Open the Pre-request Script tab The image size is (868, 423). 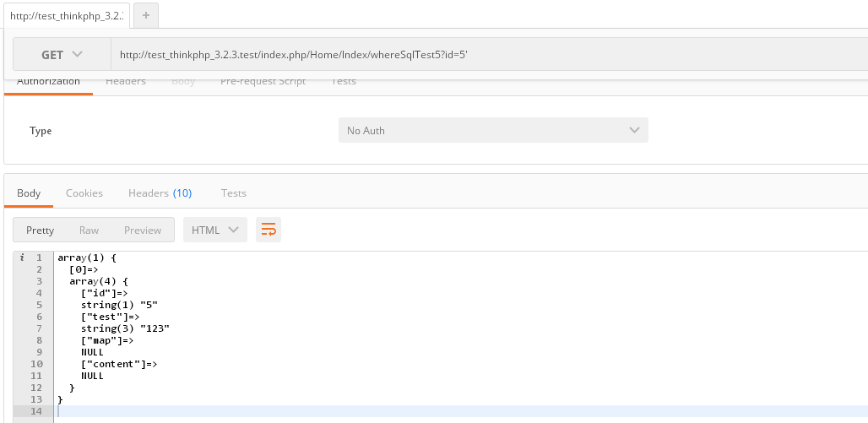[x=263, y=81]
